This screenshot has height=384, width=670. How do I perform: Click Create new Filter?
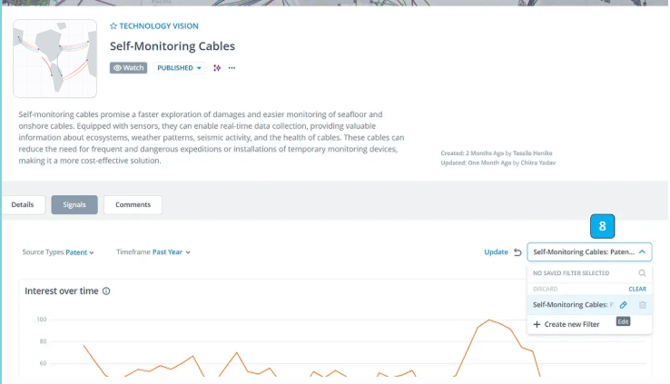(x=567, y=325)
